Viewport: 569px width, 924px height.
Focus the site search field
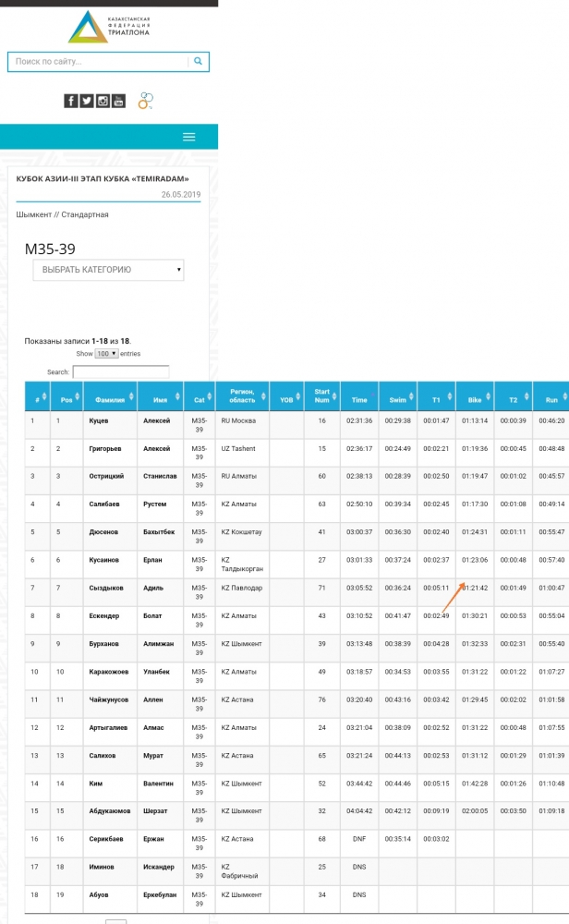coord(97,62)
